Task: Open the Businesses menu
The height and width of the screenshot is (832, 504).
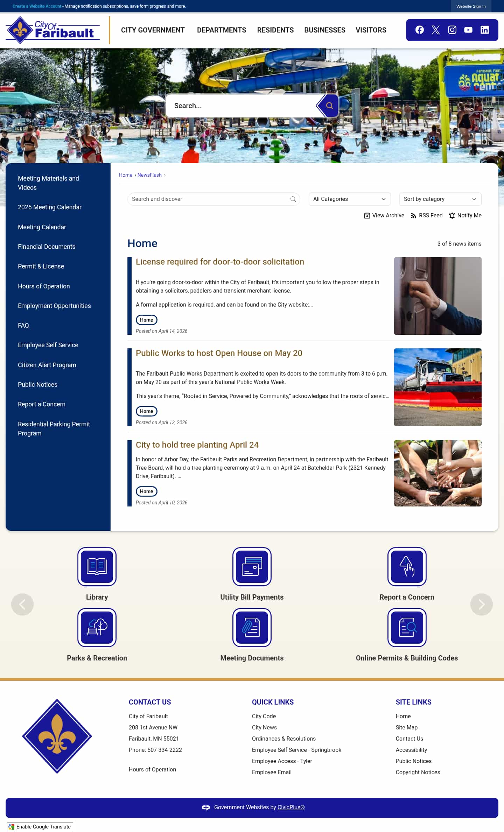Action: click(x=325, y=30)
